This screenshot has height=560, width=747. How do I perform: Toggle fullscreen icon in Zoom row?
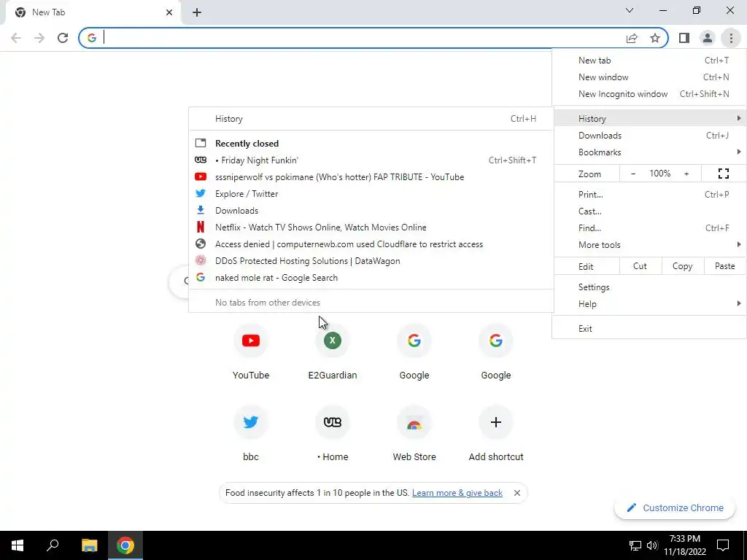coord(723,174)
